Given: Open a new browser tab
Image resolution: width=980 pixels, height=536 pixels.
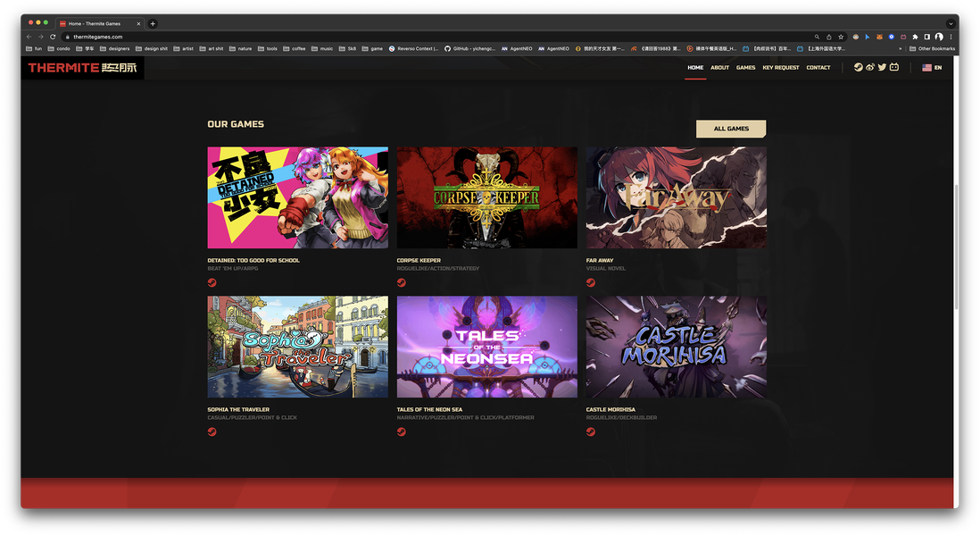Looking at the screenshot, I should [153, 24].
